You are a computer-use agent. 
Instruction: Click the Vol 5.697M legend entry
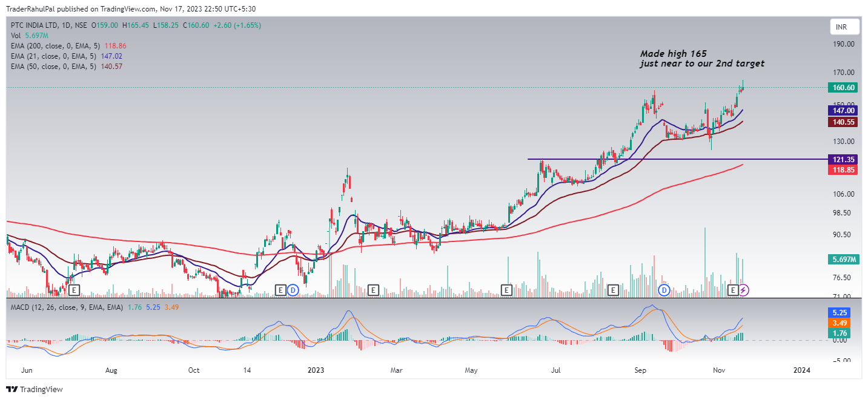pos(28,36)
